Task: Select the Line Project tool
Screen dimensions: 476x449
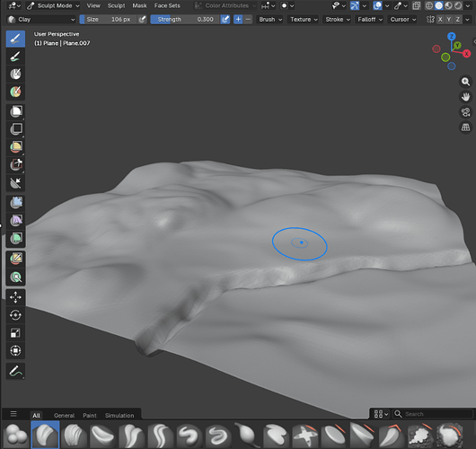Action: 15,183
